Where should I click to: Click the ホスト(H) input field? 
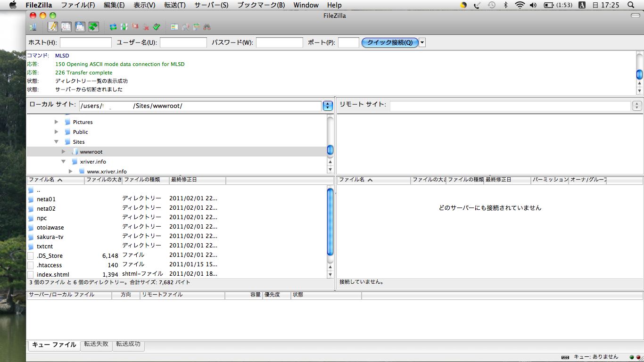click(85, 42)
